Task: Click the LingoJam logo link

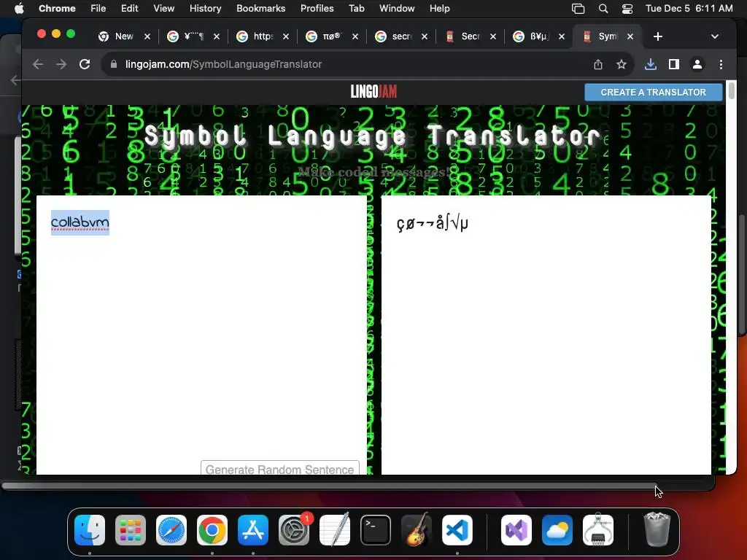Action: pyautogui.click(x=373, y=92)
